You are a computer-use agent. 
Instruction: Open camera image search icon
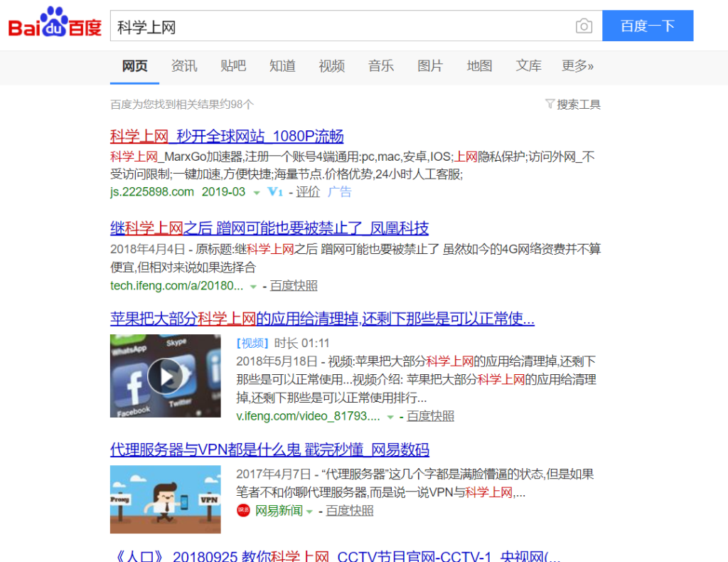pyautogui.click(x=584, y=26)
